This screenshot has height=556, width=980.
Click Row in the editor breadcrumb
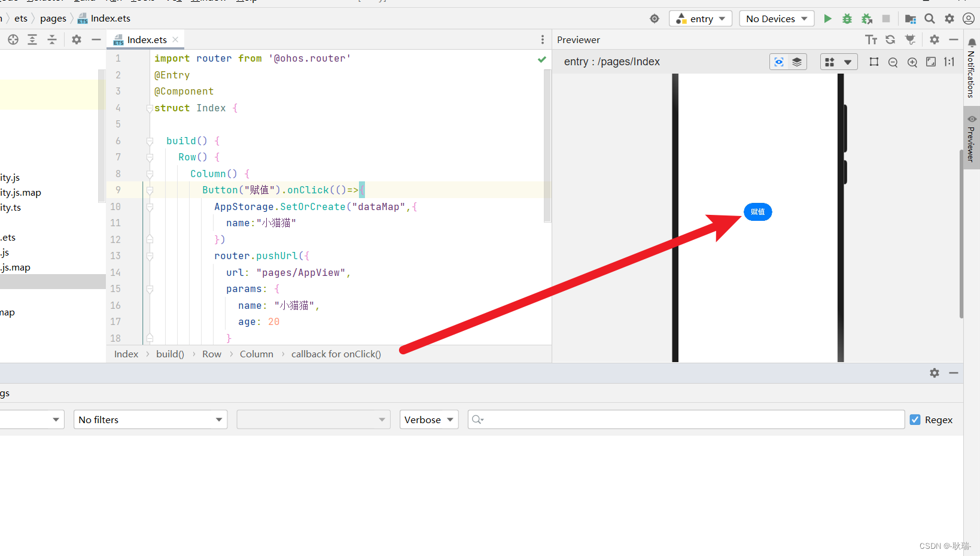212,354
